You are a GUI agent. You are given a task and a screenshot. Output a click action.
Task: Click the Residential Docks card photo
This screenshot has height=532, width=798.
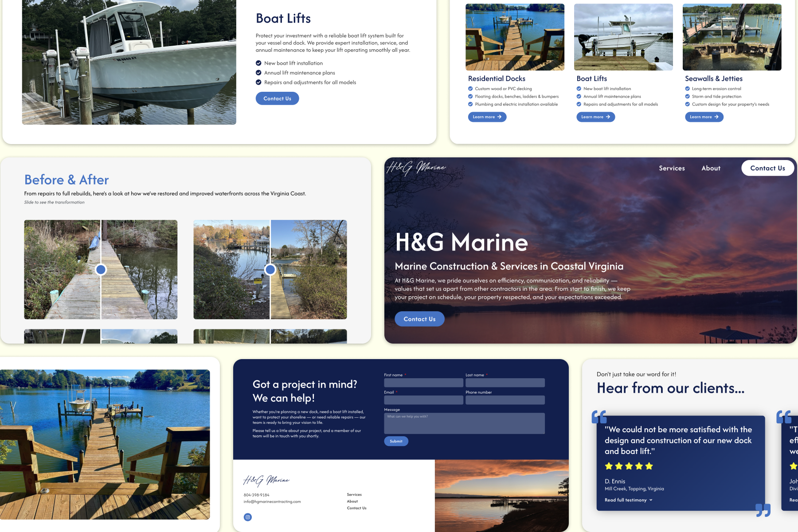pyautogui.click(x=515, y=37)
